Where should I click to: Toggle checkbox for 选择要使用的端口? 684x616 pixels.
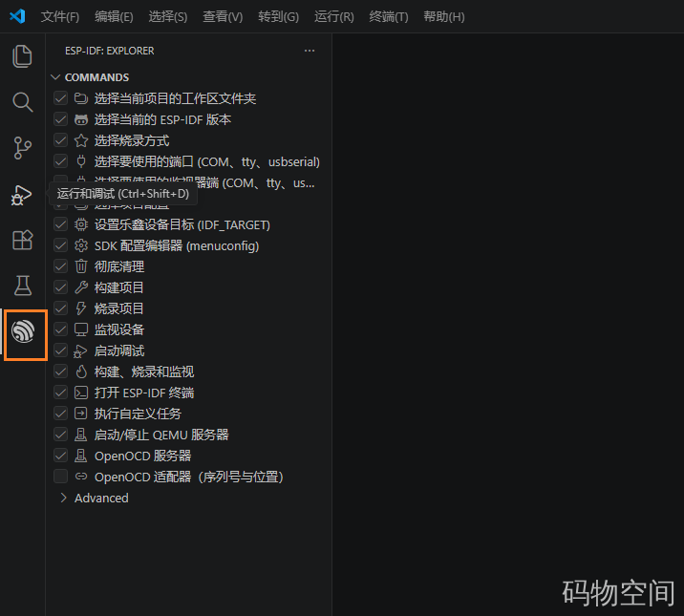click(x=60, y=161)
